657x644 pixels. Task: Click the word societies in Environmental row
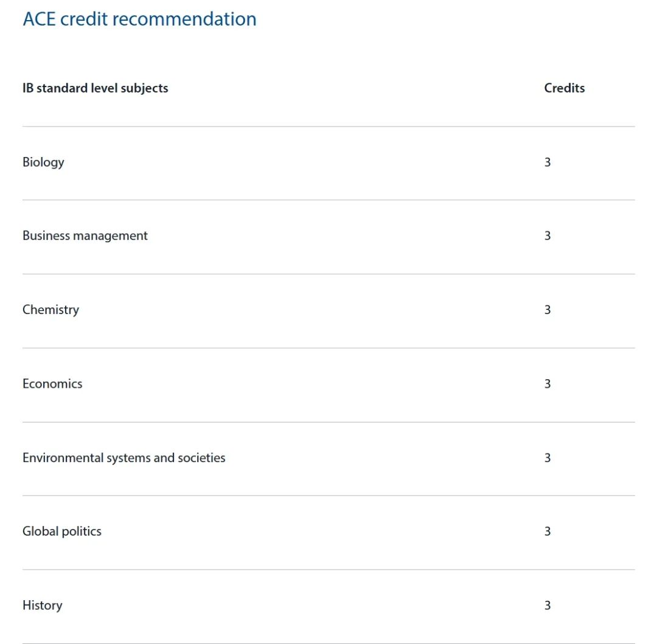point(201,457)
